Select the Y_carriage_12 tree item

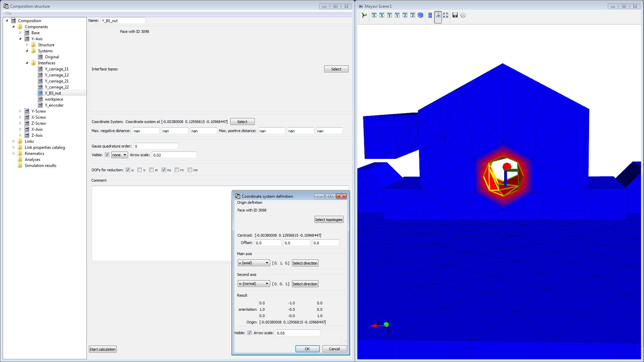[x=57, y=75]
